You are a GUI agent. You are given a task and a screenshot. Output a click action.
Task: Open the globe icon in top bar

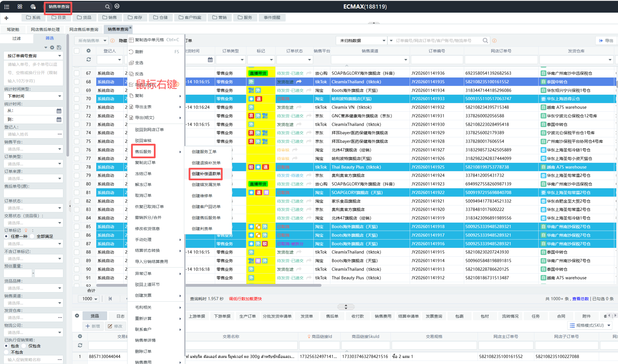[x=33, y=7]
